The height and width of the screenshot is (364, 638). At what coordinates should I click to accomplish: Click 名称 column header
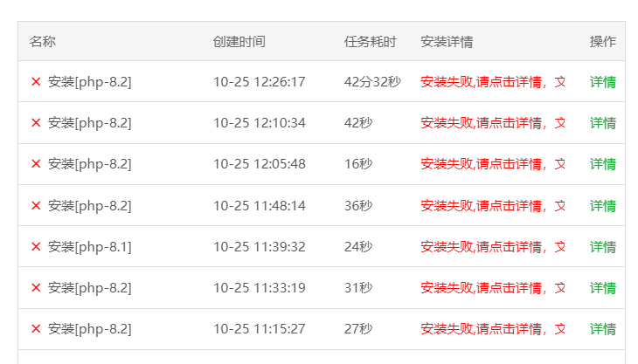(42, 41)
